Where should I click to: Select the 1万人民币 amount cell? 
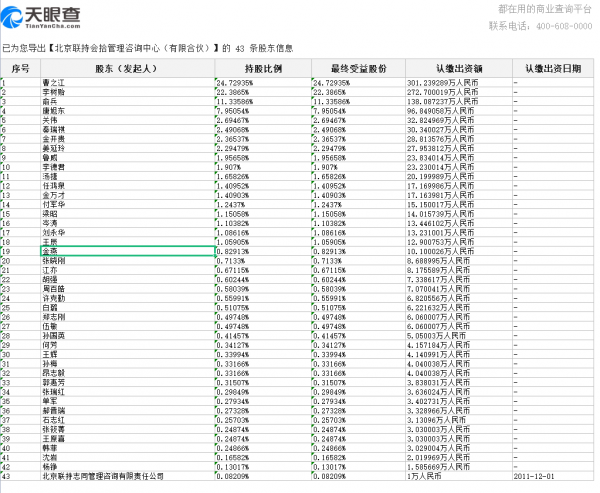click(x=459, y=477)
